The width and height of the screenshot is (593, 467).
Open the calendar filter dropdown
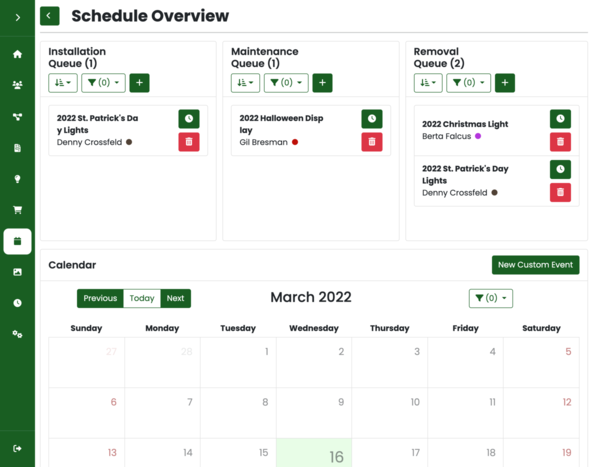click(491, 298)
